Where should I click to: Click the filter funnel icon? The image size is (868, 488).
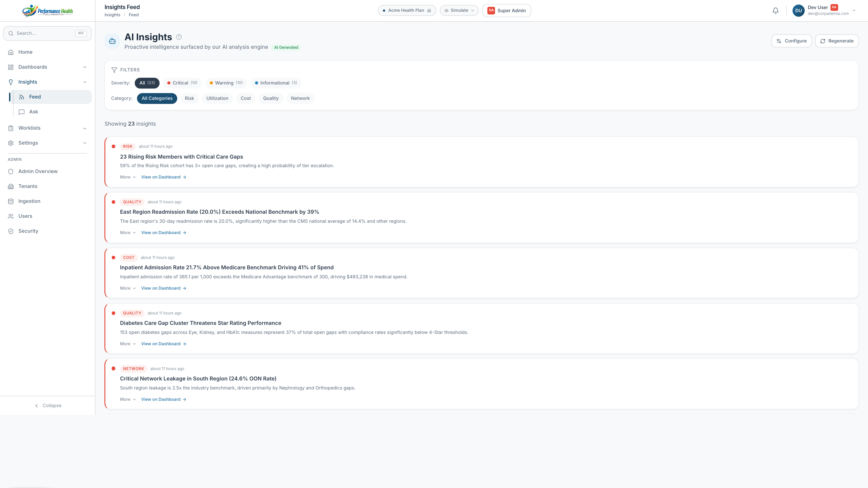point(114,70)
